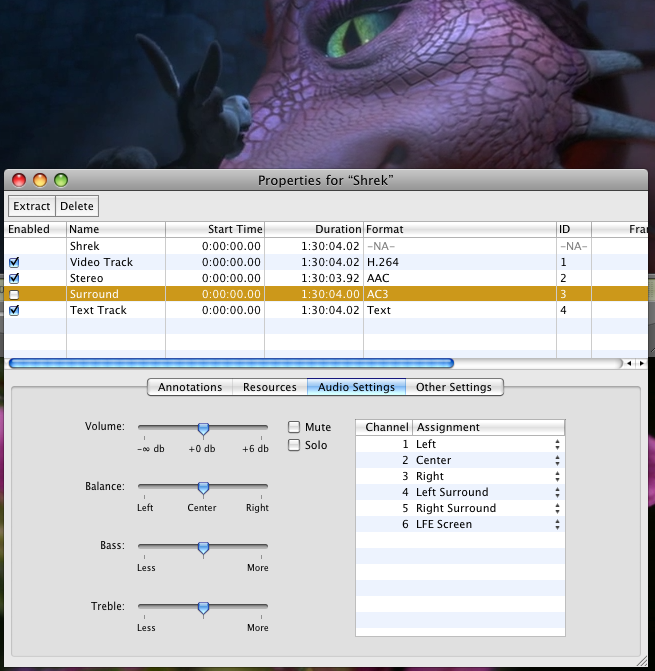Zoom the Properties window with green button
The height and width of the screenshot is (671, 655).
tap(61, 180)
